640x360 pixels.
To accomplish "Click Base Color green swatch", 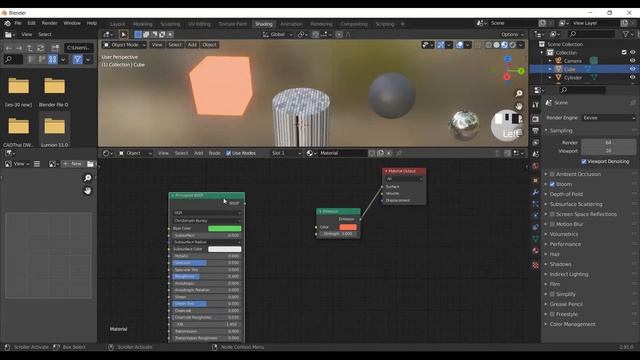I will tap(224, 229).
